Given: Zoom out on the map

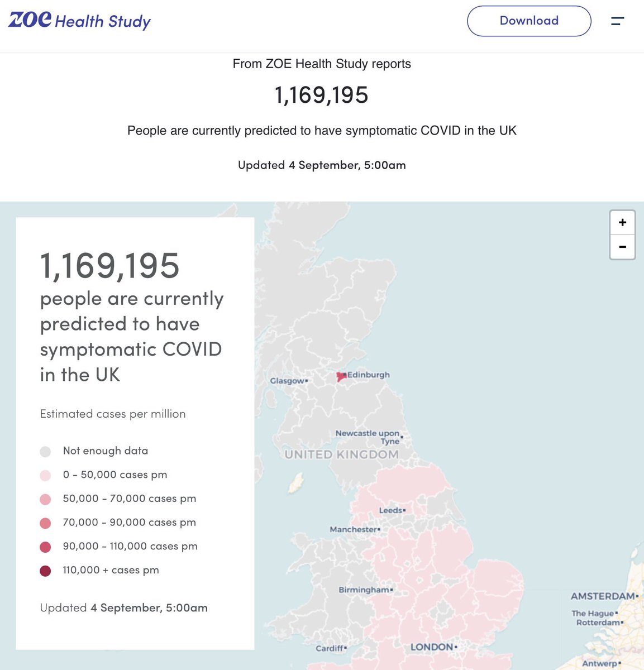Looking at the screenshot, I should tap(622, 247).
